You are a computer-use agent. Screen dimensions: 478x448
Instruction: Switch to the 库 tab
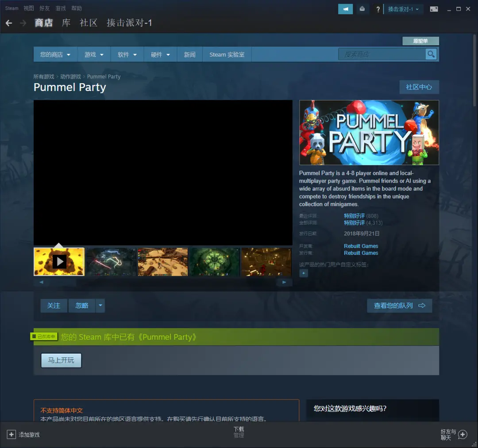(66, 23)
